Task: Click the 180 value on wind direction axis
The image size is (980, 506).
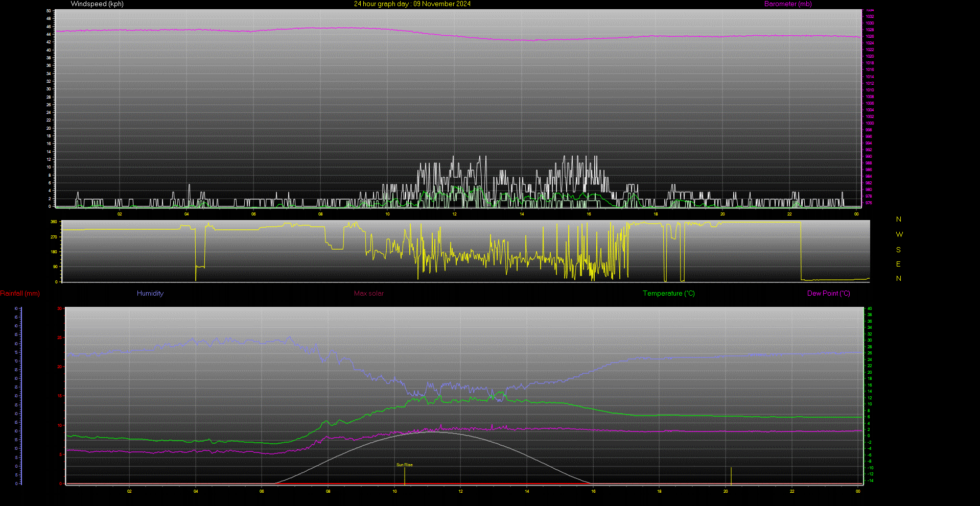Action: click(54, 252)
